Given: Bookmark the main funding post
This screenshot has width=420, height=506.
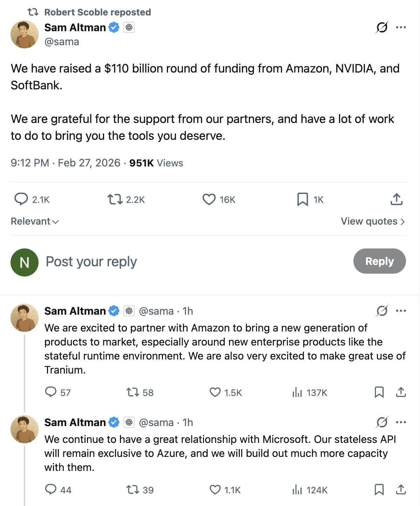Looking at the screenshot, I should tap(302, 199).
